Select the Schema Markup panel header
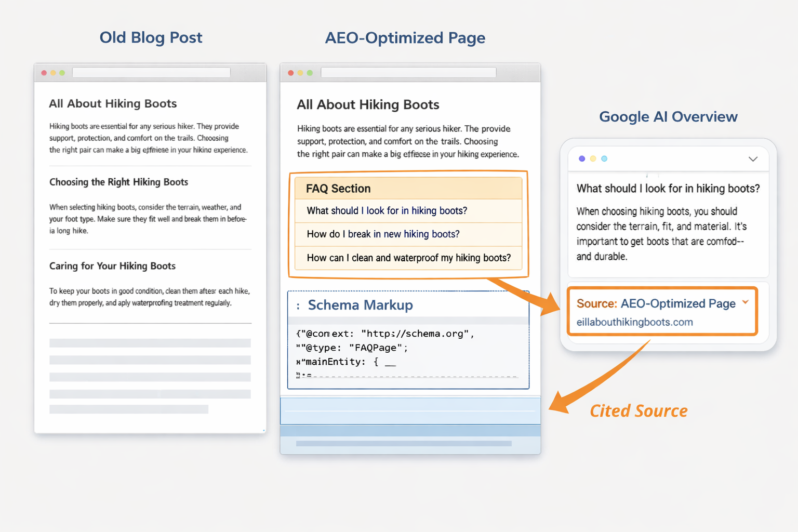 [361, 305]
